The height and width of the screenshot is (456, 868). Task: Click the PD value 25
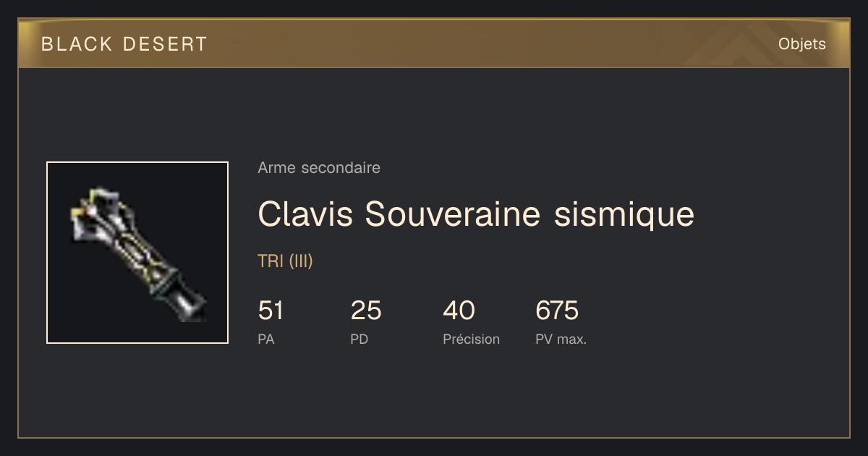(366, 311)
